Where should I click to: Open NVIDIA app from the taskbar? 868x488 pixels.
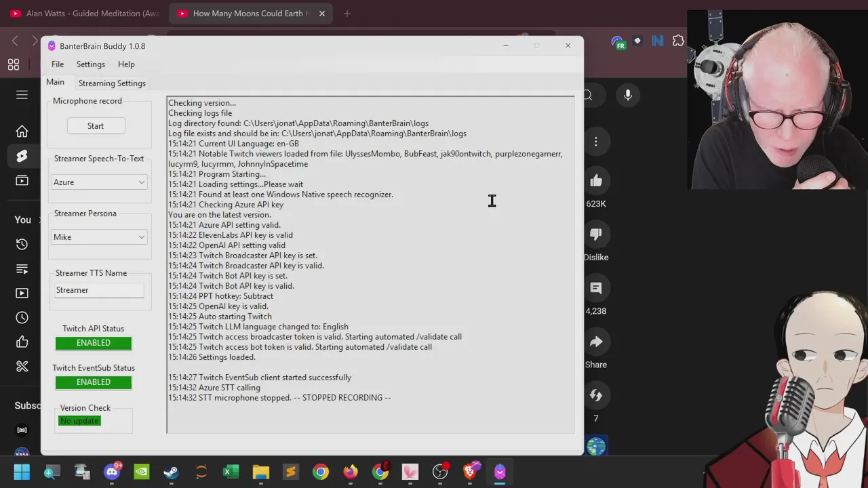(x=142, y=472)
